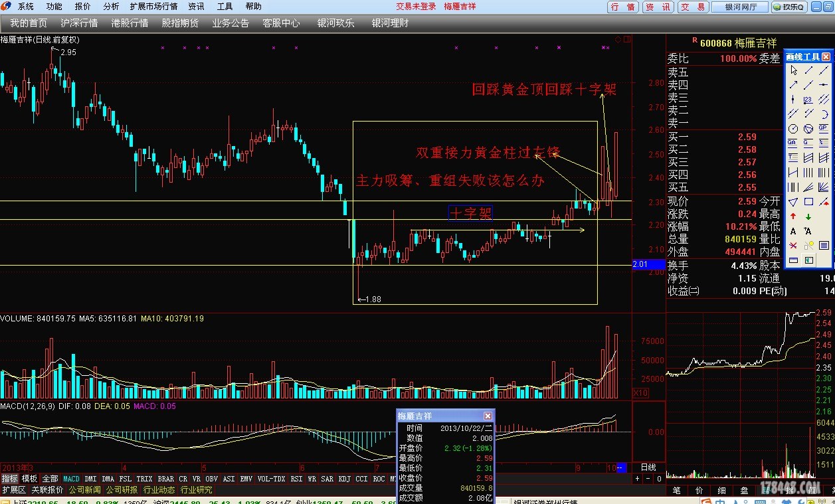The height and width of the screenshot is (504, 835).
Task: Select the Gann GA line tool
Action: click(x=793, y=143)
